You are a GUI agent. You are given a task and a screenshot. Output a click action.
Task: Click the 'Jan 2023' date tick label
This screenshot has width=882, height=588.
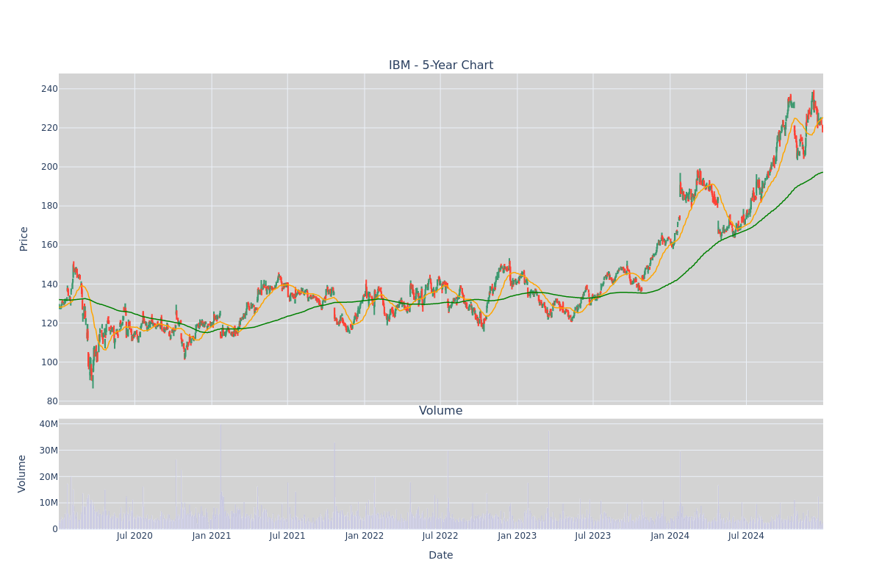pyautogui.click(x=517, y=536)
